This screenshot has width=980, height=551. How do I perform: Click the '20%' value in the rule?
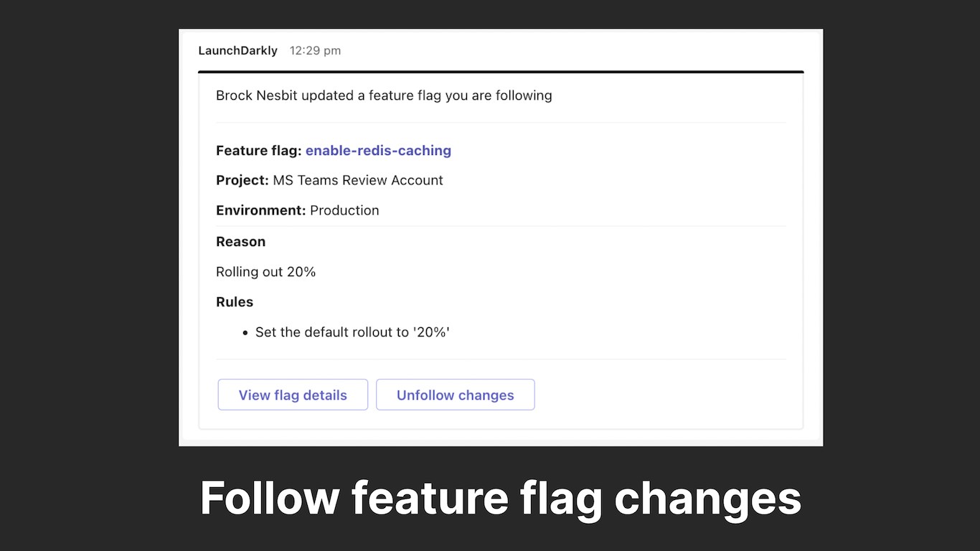coord(431,332)
